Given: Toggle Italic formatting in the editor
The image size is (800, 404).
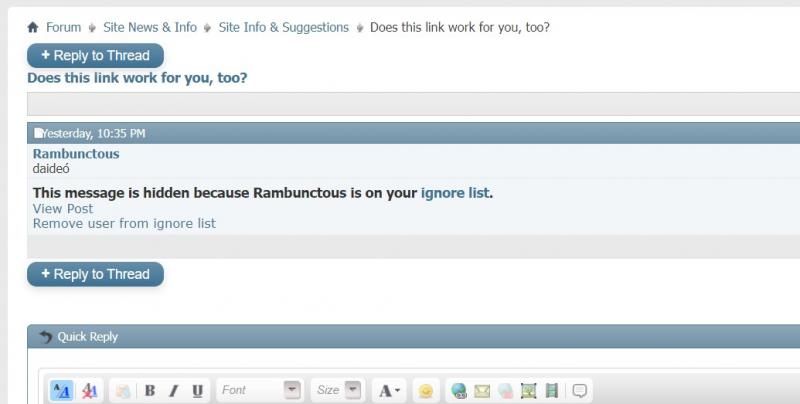Looking at the screenshot, I should point(173,391).
